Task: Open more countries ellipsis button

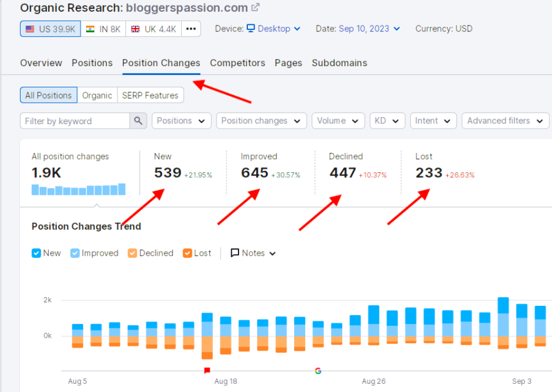Action: coord(191,29)
